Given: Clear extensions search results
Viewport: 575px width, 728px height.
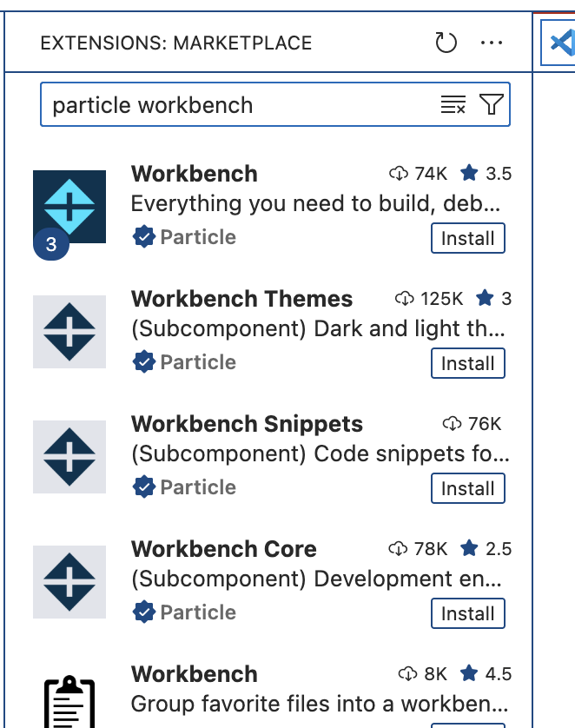Looking at the screenshot, I should click(x=453, y=105).
